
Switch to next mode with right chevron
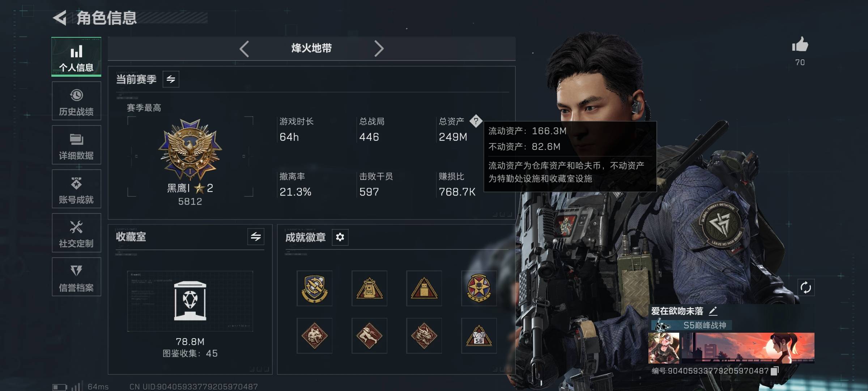[379, 49]
